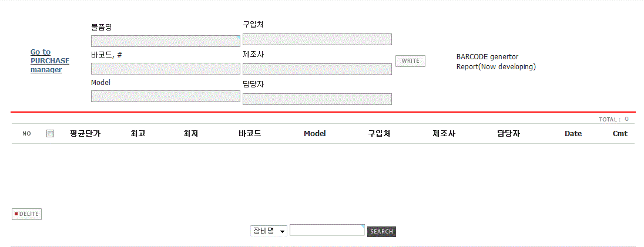This screenshot has width=644, height=247.
Task: Click the 물품명 input field
Action: tap(166, 41)
